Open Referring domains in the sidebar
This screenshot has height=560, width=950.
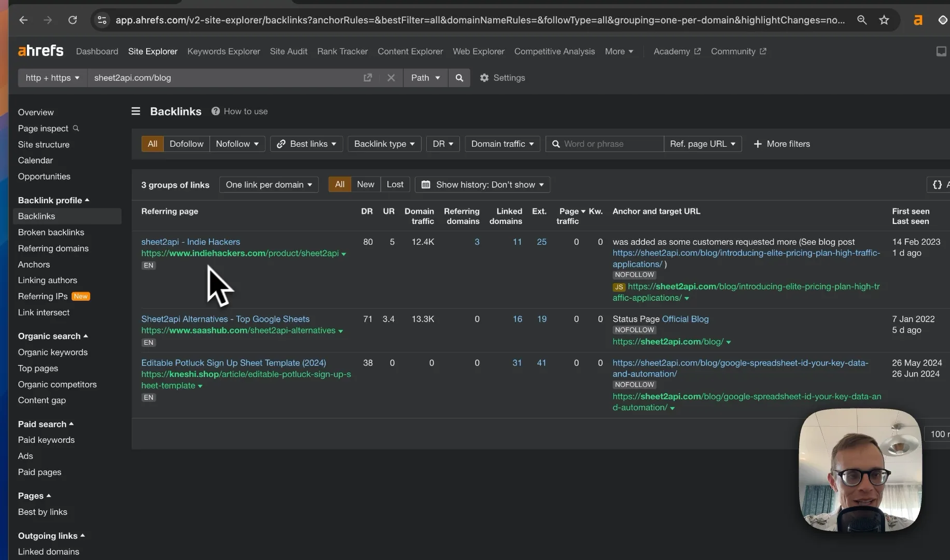coord(53,248)
